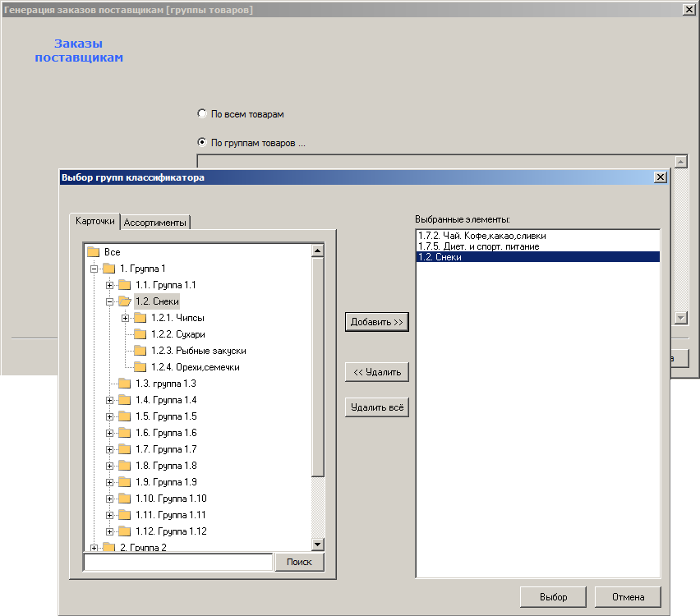
Task: Select '1.3. группа 1.3' tree label
Action: (x=166, y=384)
